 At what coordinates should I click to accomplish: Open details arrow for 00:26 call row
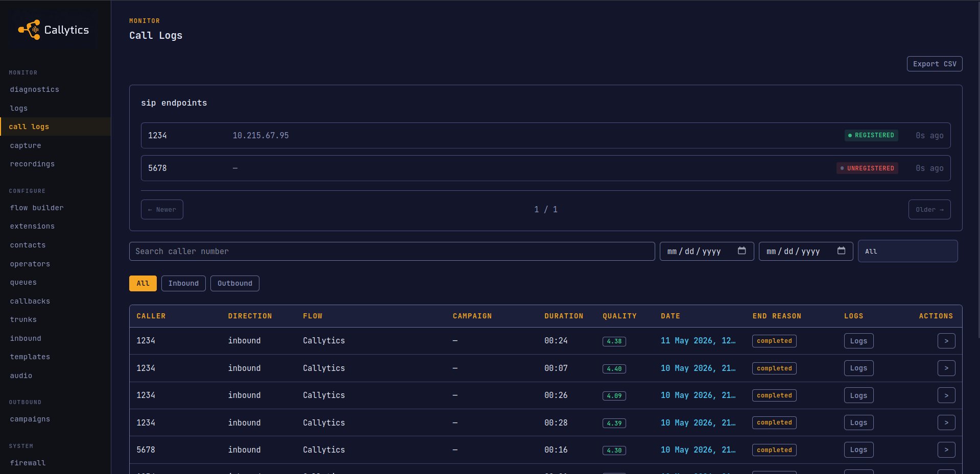coord(946,395)
